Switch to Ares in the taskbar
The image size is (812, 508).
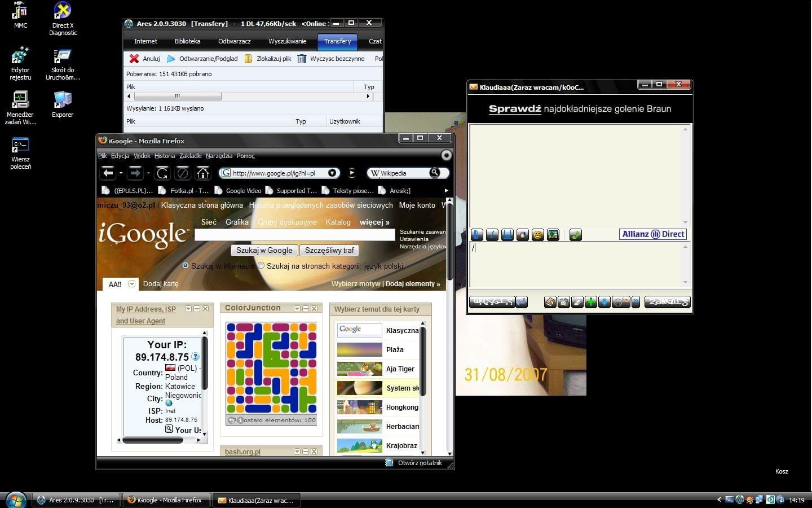coord(75,500)
